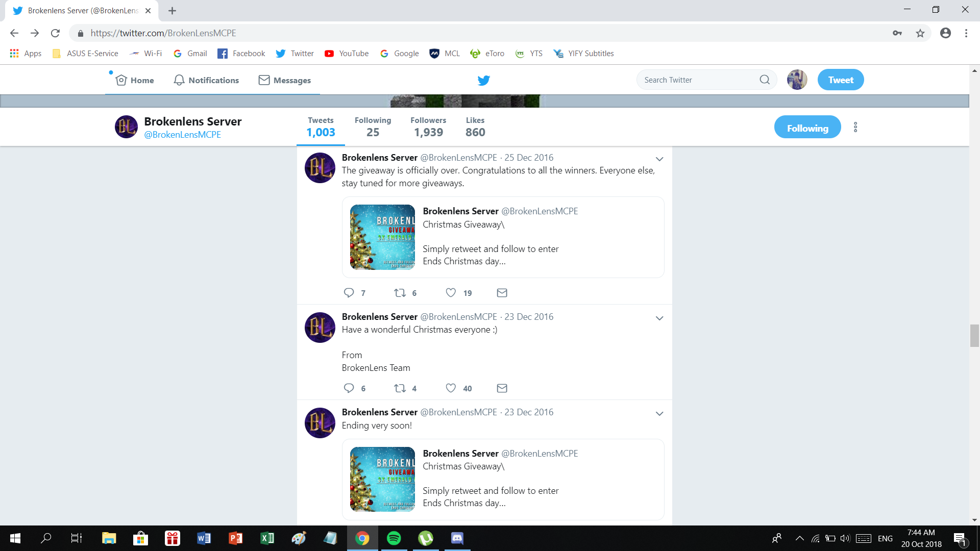Reply to the giveaway officially over tweet
This screenshot has height=551, width=980.
click(x=349, y=292)
